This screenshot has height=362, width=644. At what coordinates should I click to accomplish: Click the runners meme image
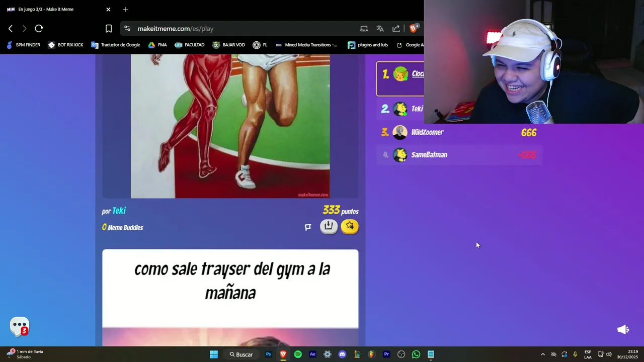tap(230, 126)
